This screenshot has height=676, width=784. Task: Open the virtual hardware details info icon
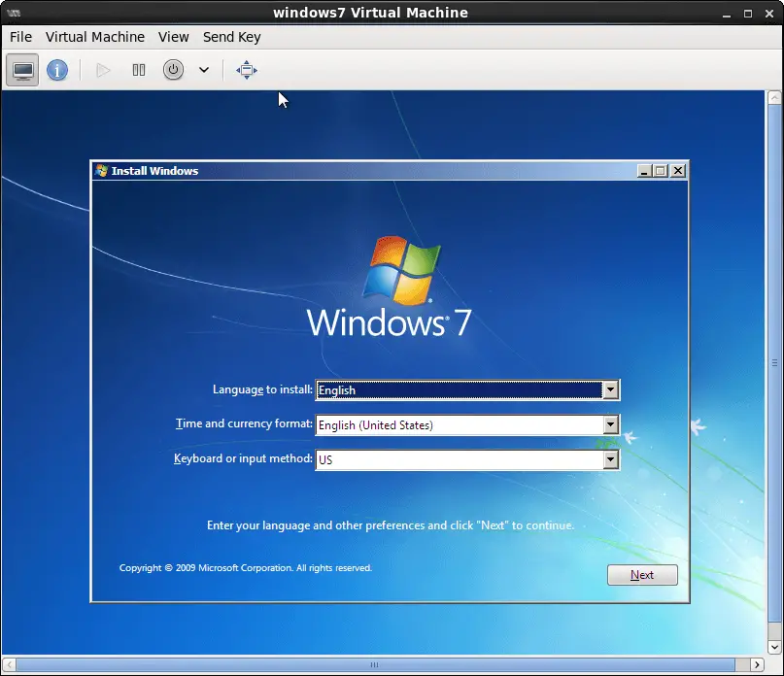(57, 70)
